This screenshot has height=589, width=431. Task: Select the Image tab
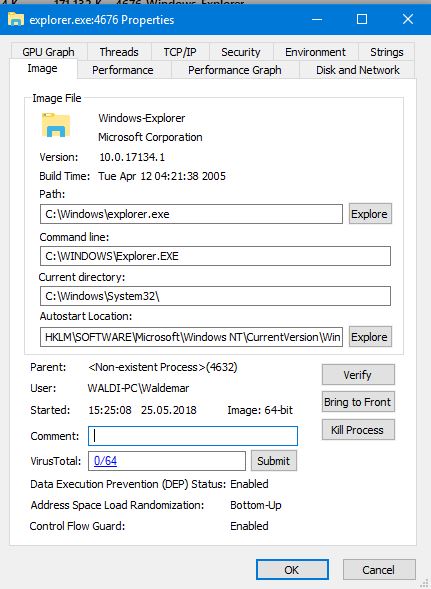(42, 69)
